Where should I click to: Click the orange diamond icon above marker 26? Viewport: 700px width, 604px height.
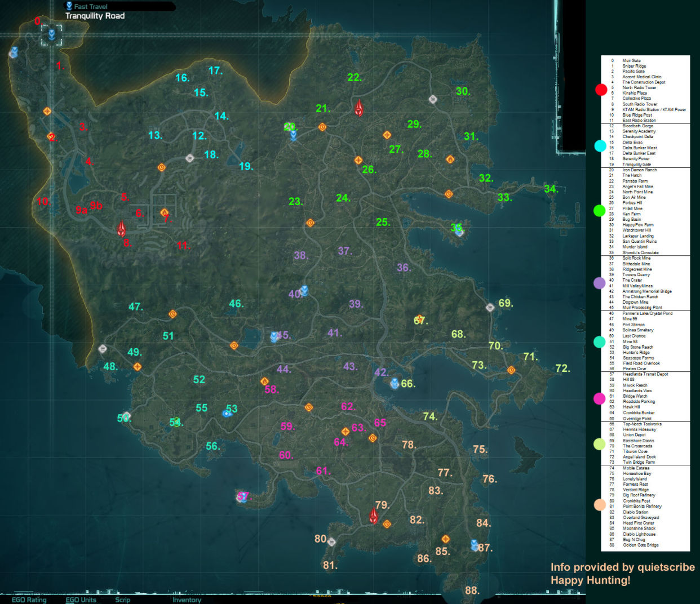[x=358, y=160]
